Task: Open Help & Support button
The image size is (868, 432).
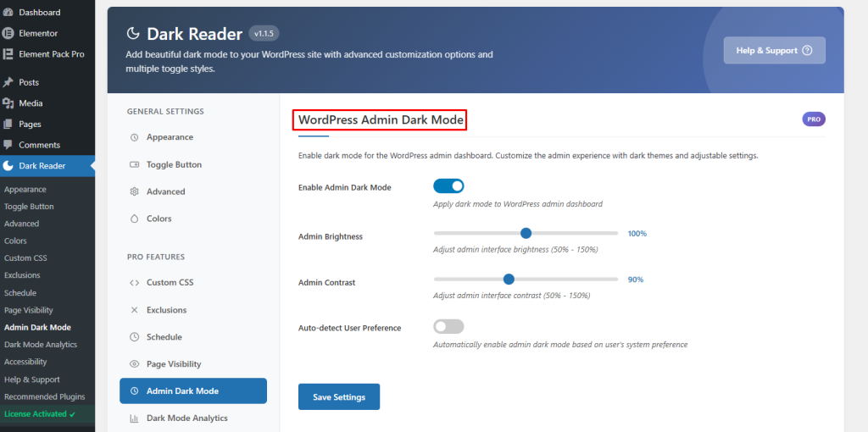Action: click(775, 50)
